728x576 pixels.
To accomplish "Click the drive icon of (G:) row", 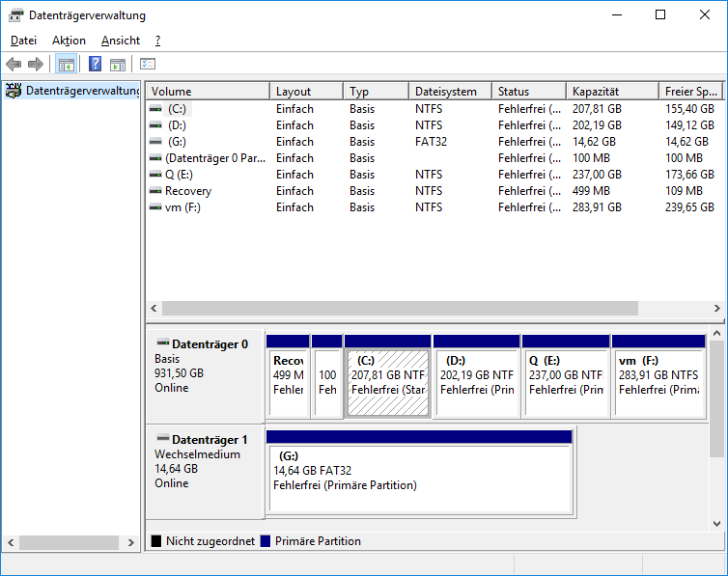I will click(x=155, y=142).
